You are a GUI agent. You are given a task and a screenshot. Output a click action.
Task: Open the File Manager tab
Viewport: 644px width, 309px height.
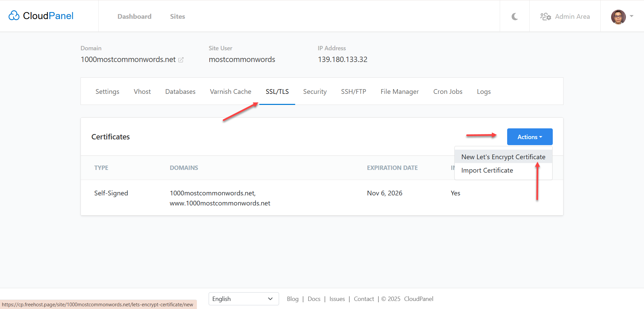click(x=399, y=91)
